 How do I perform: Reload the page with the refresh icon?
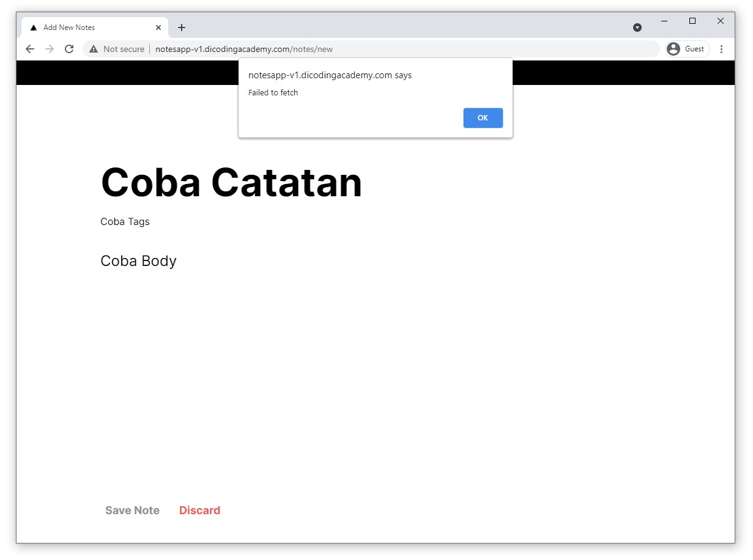pyautogui.click(x=69, y=49)
